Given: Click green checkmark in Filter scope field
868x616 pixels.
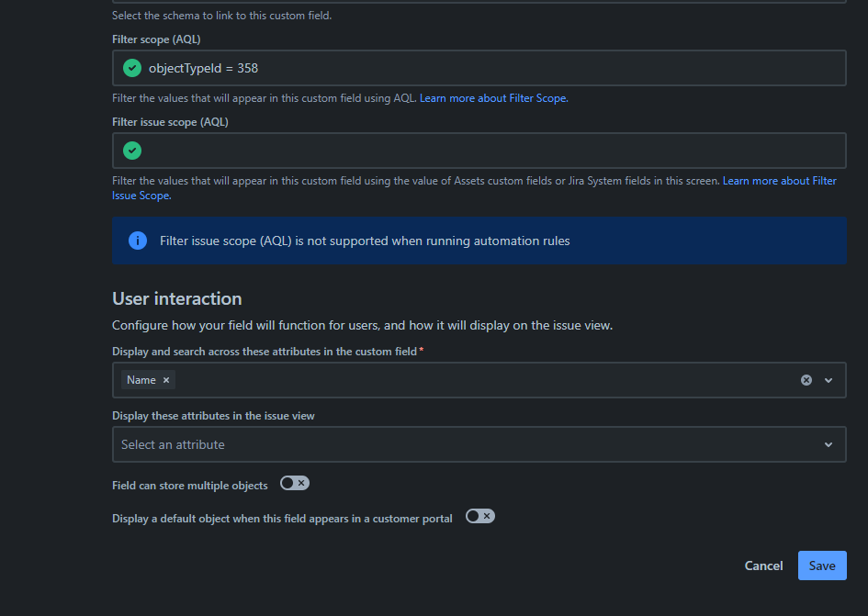Looking at the screenshot, I should [131, 68].
